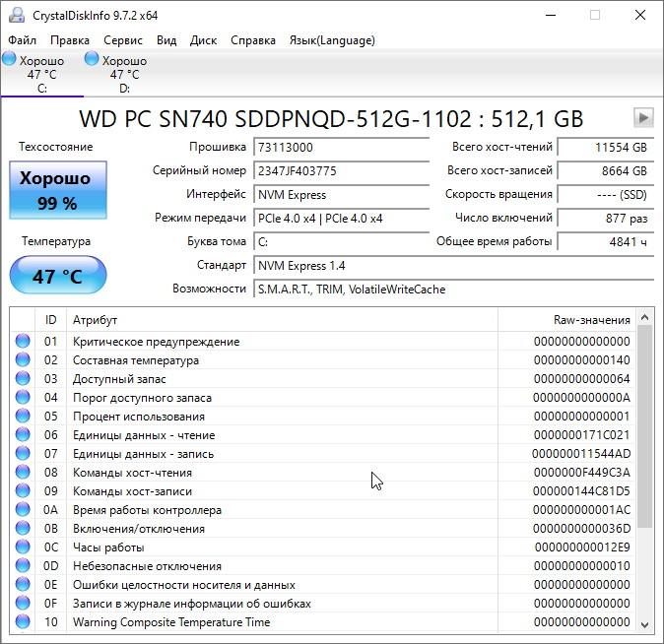664x644 pixels.
Task: Click the transfer mode field PCIe 4.0 x4
Action: point(341,219)
